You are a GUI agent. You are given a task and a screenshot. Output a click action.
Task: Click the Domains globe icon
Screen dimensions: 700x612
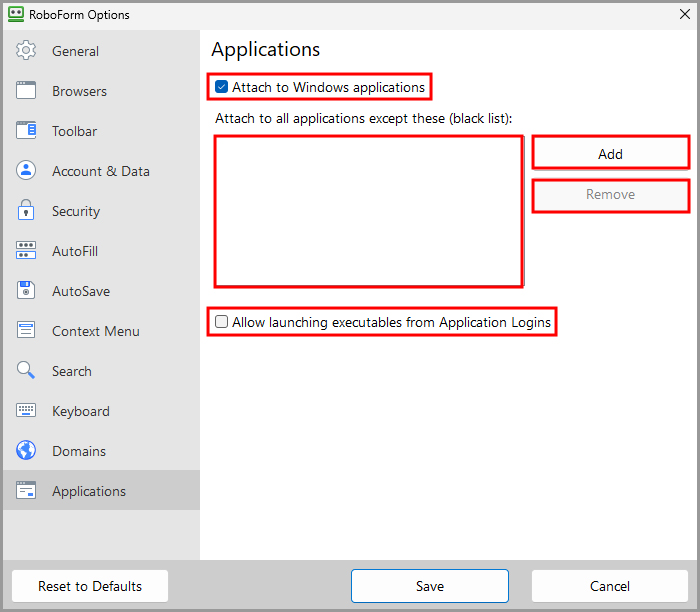(x=26, y=450)
